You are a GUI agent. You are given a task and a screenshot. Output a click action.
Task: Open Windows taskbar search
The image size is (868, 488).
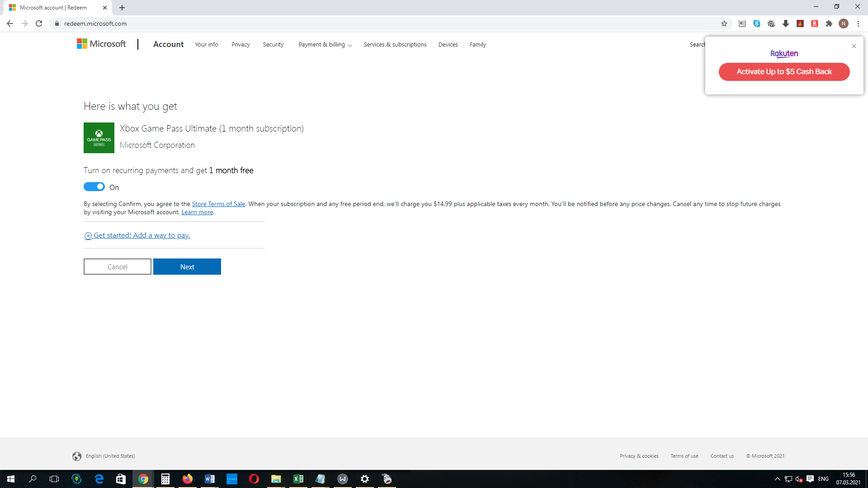(x=33, y=479)
